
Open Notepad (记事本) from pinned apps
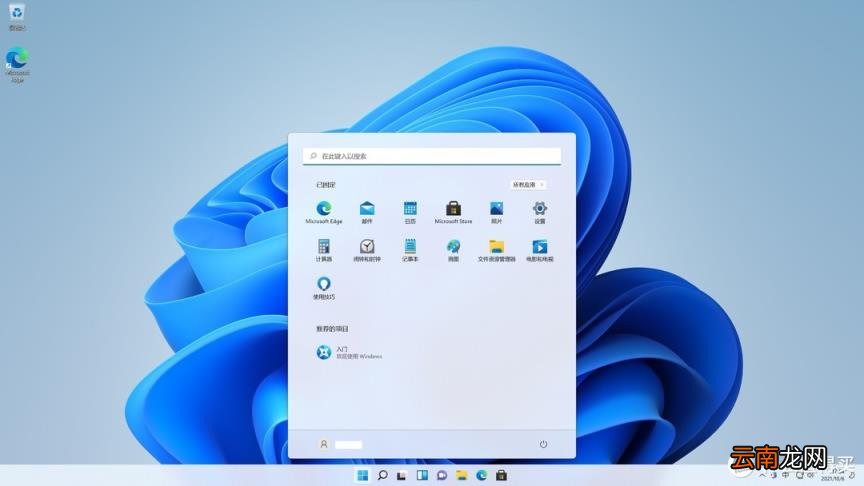[x=410, y=250]
